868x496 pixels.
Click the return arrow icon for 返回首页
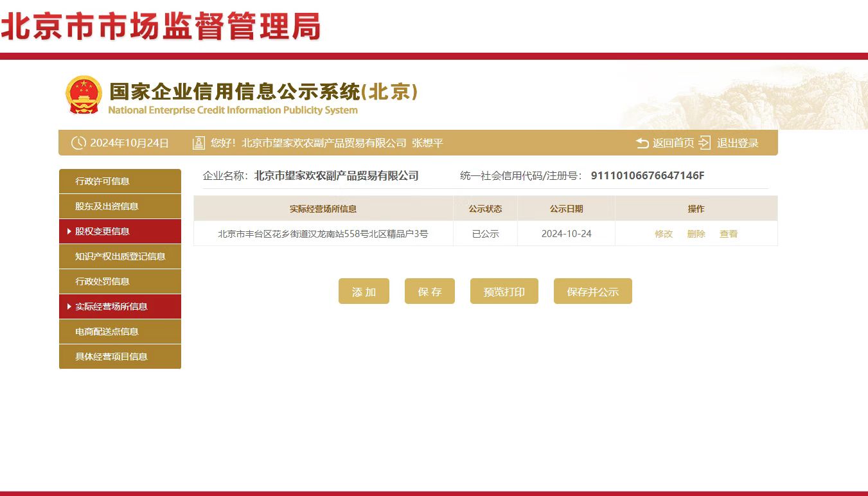click(642, 143)
